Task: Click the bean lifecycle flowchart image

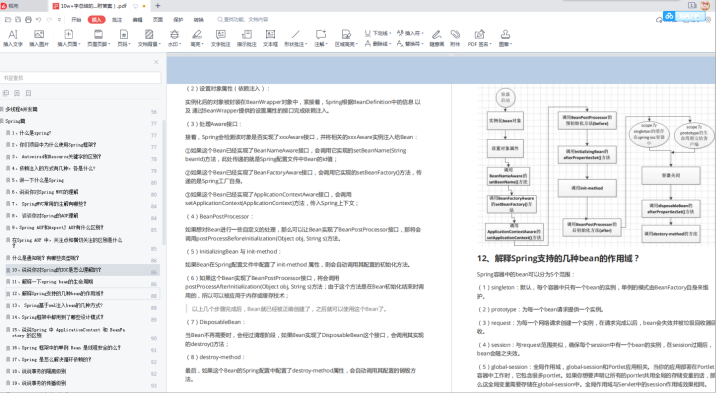Action: tap(596, 166)
